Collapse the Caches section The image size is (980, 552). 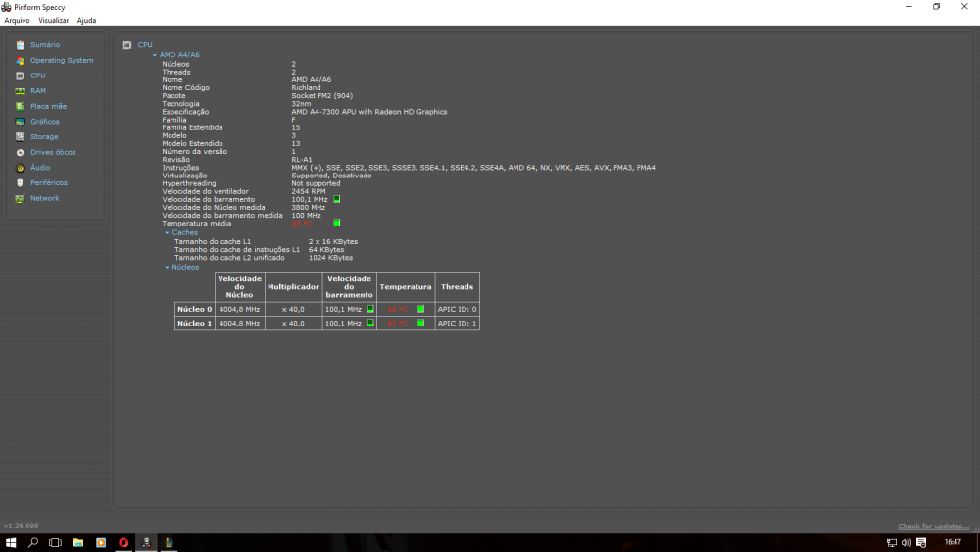pos(167,233)
